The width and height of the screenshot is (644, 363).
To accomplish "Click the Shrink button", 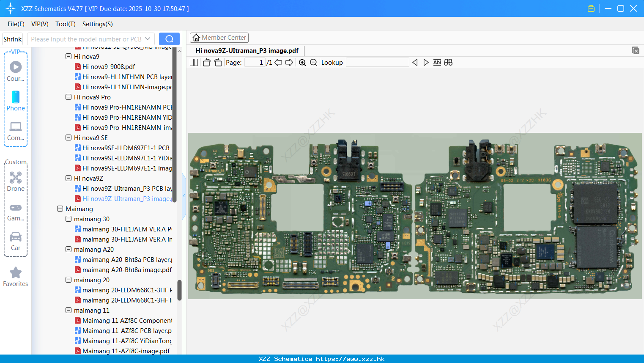I will (13, 39).
